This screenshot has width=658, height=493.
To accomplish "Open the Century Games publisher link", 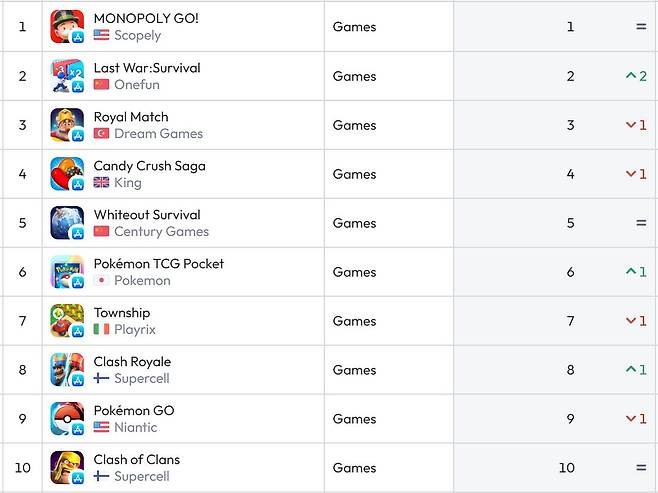I will (161, 232).
